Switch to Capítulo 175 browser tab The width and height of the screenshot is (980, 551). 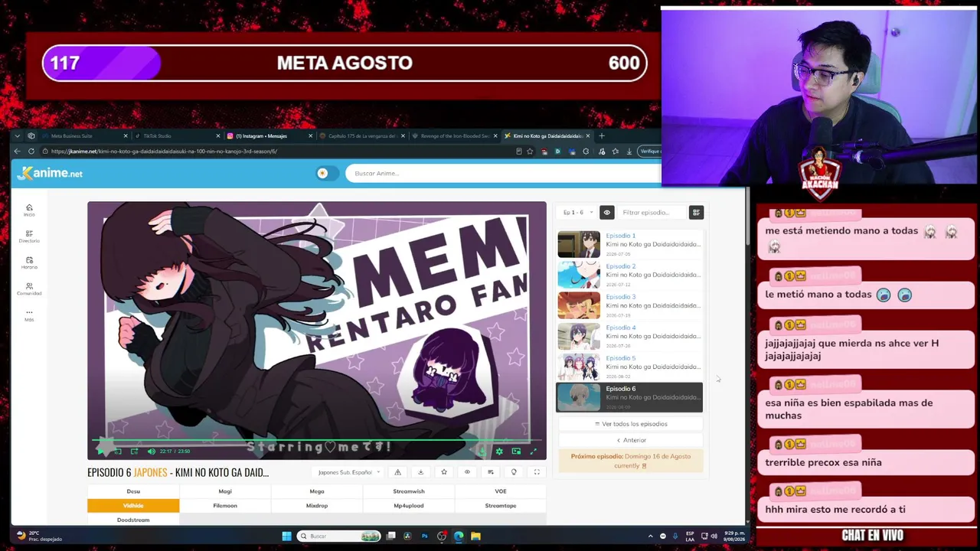pyautogui.click(x=361, y=136)
